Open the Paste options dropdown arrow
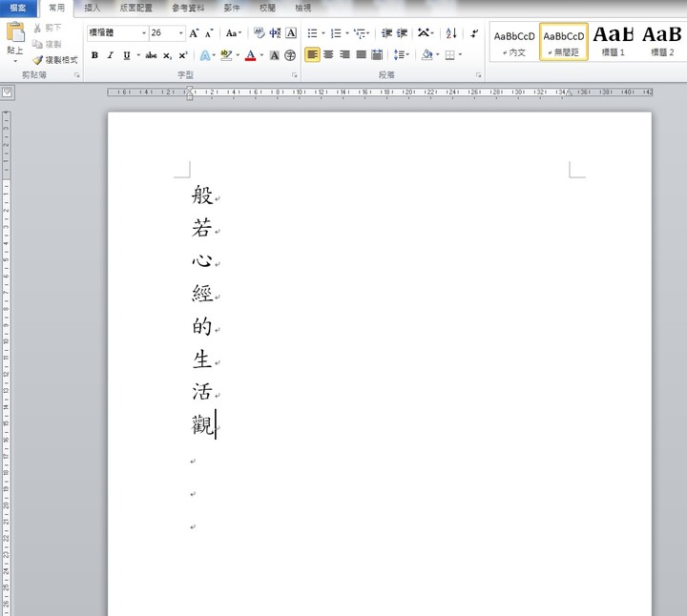Screen dimensions: 687x616 (15, 61)
